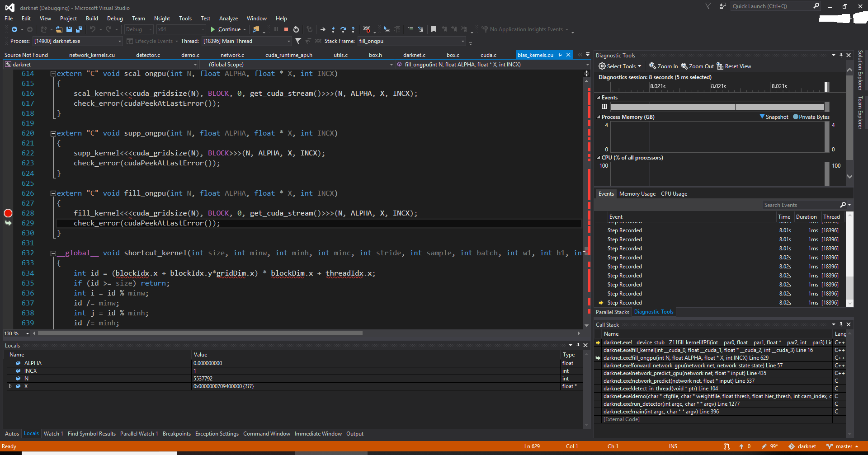Viewport: 868px width, 455px height.
Task: Click Zoom In in Diagnostic Tools
Action: click(663, 66)
